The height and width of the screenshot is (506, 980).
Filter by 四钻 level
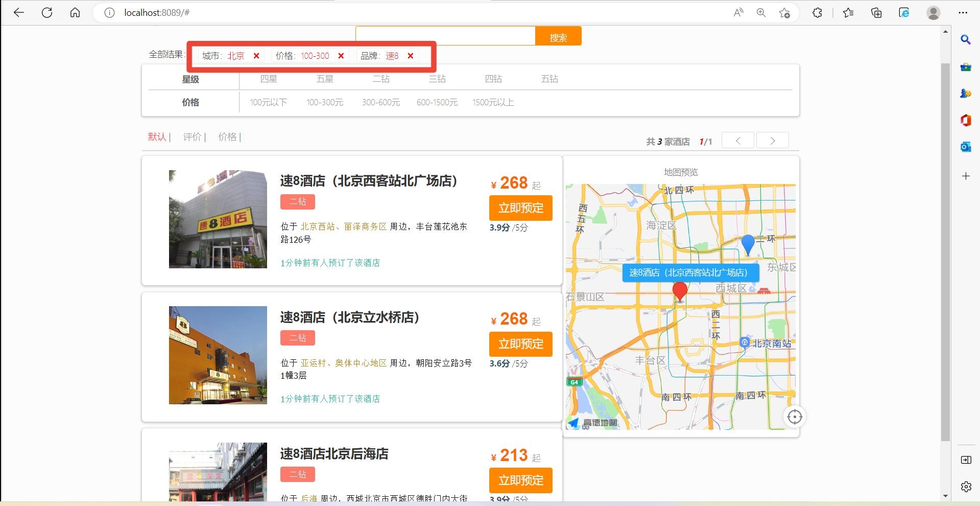tap(493, 79)
